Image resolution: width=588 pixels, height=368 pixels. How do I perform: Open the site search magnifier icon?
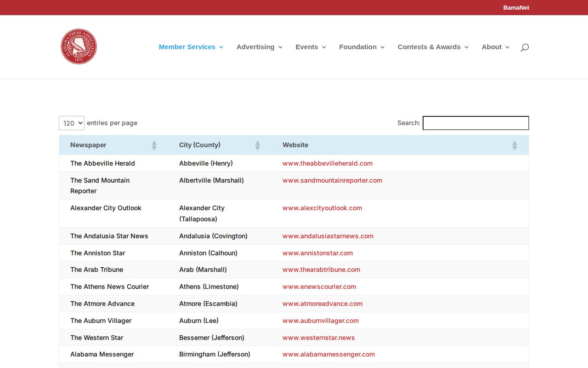coord(525,47)
